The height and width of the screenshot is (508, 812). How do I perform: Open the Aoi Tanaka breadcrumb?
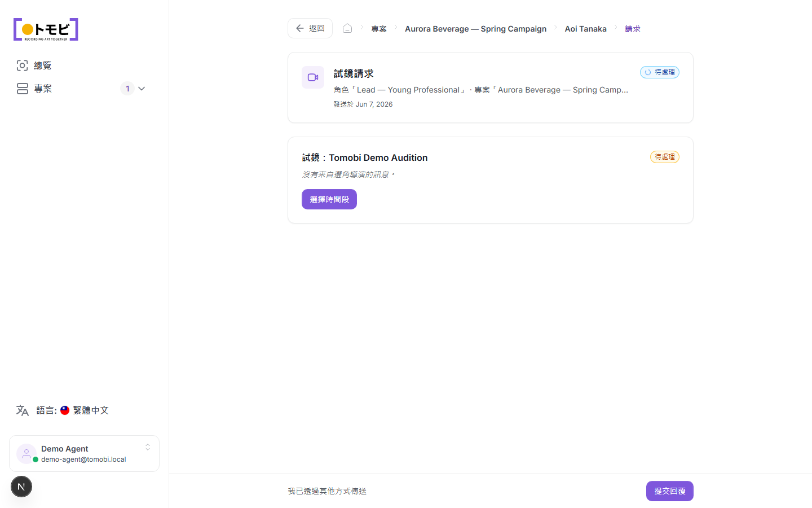coord(586,29)
